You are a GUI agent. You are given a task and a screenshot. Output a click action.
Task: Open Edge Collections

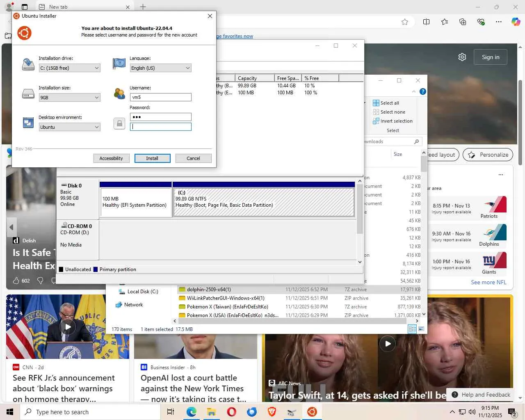click(x=463, y=22)
